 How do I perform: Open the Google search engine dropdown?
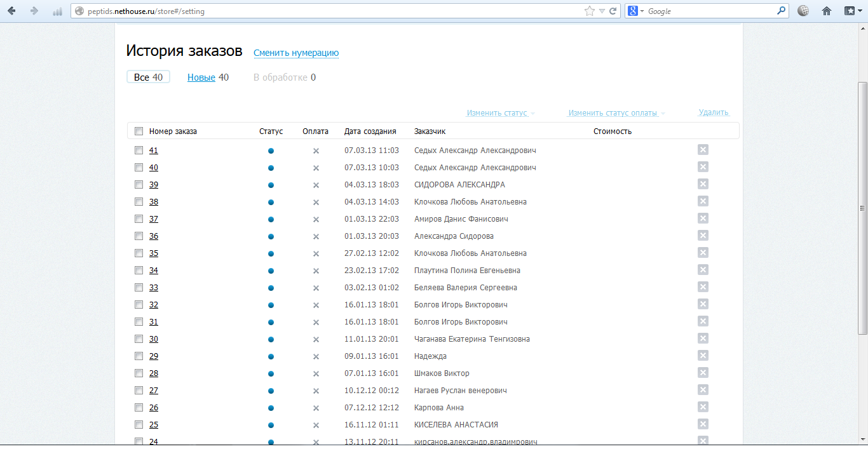tap(635, 11)
